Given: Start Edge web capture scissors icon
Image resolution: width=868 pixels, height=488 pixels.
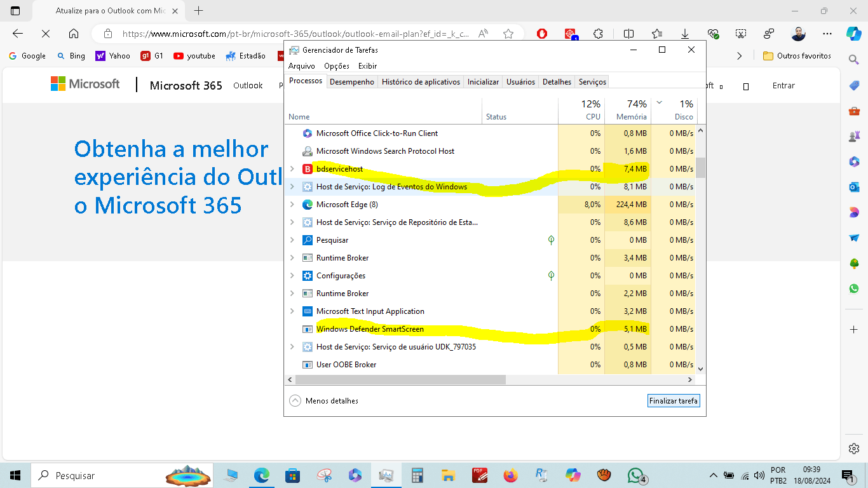Looking at the screenshot, I should pyautogui.click(x=741, y=34).
